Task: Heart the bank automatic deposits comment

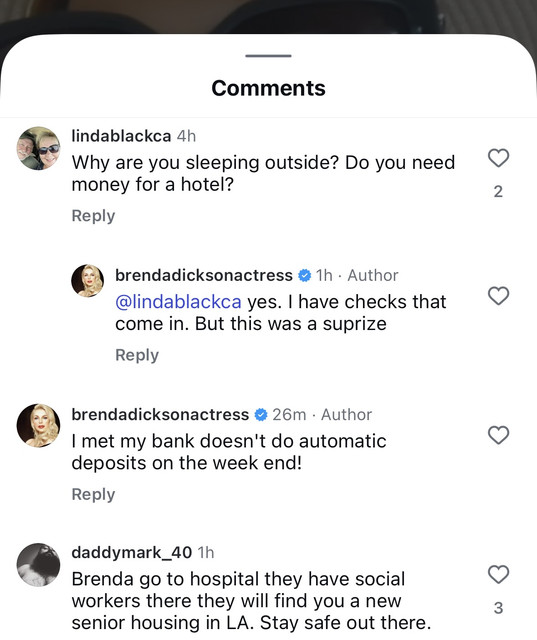Action: tap(498, 435)
